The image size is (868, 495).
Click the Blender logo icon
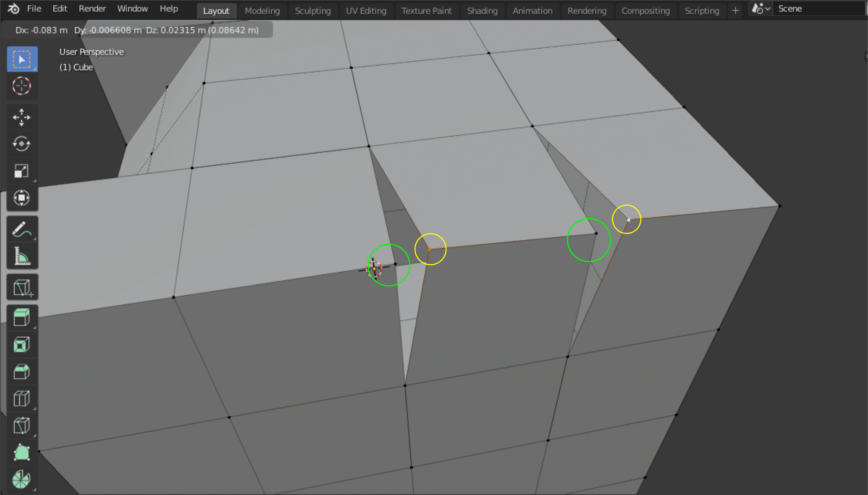tap(13, 9)
